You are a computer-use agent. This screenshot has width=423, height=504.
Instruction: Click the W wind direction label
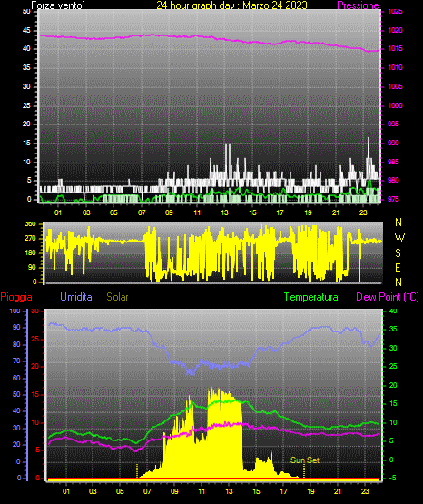point(399,238)
